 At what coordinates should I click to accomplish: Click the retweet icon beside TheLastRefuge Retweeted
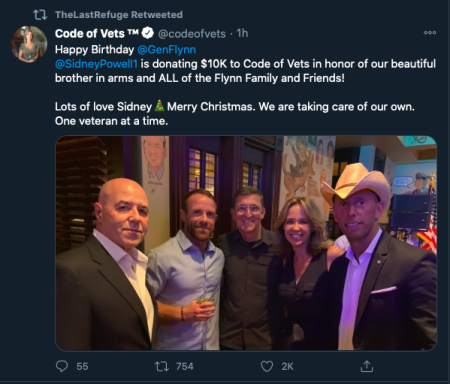click(x=40, y=15)
